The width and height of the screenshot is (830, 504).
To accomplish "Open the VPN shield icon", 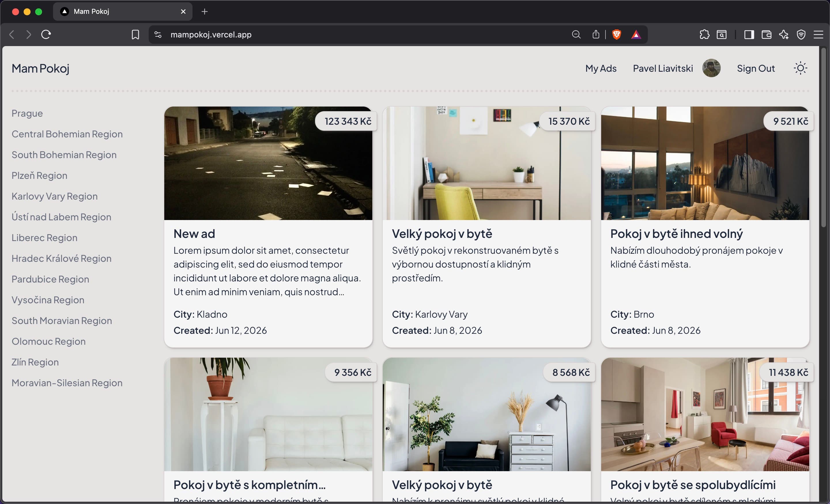I will (801, 34).
